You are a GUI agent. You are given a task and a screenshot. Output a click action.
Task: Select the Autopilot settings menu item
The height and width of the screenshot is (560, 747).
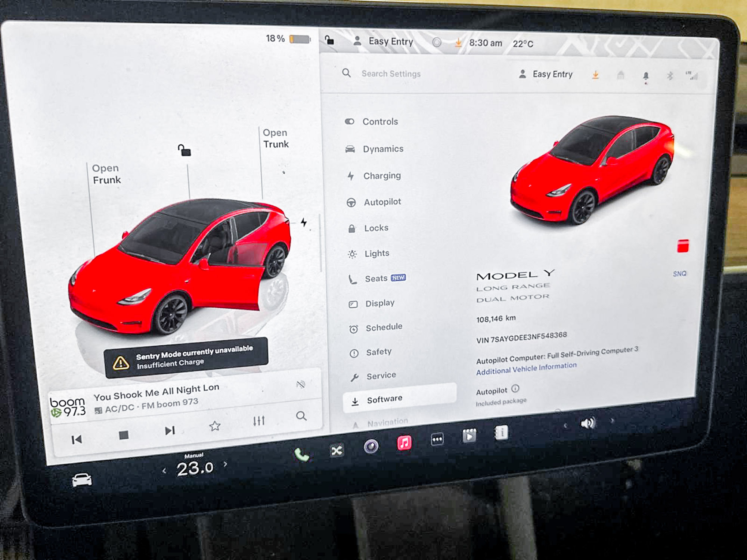(382, 202)
